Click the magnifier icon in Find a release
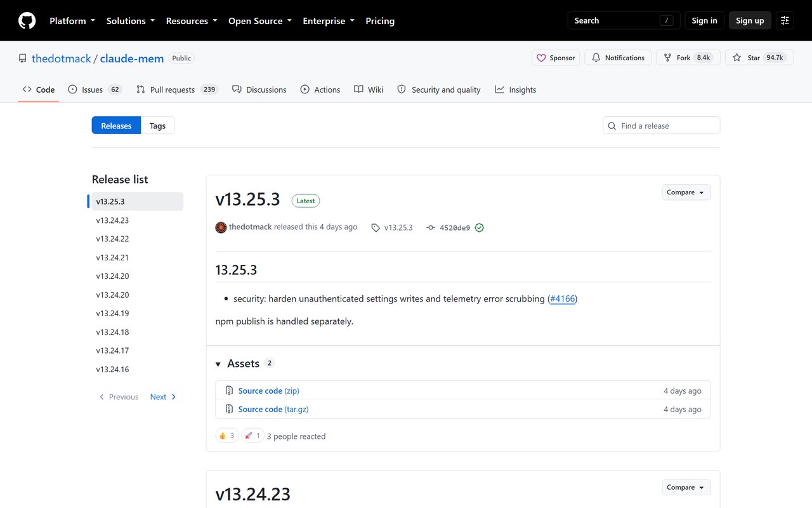The width and height of the screenshot is (812, 508). tap(612, 126)
